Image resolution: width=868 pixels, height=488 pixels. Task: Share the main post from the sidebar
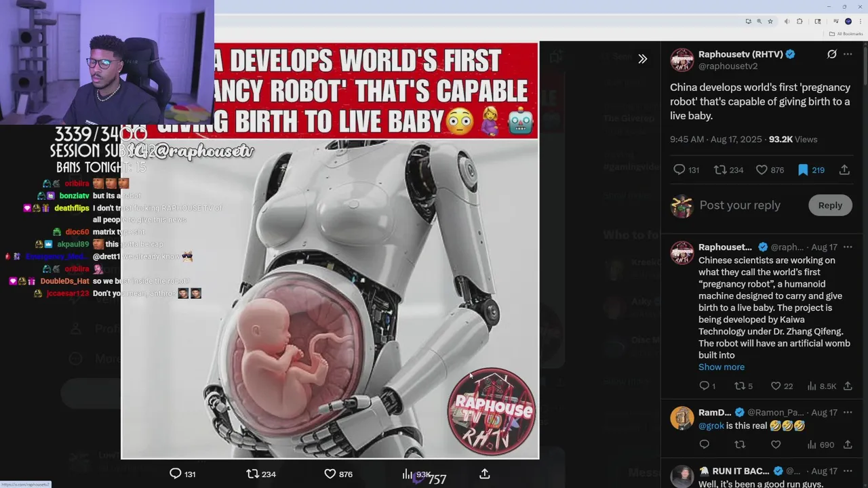coord(844,170)
